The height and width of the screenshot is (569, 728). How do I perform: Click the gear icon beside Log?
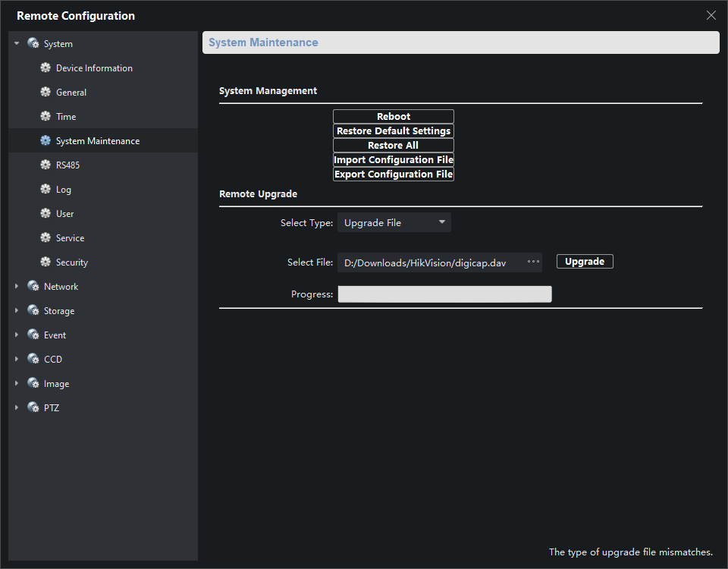[45, 190]
